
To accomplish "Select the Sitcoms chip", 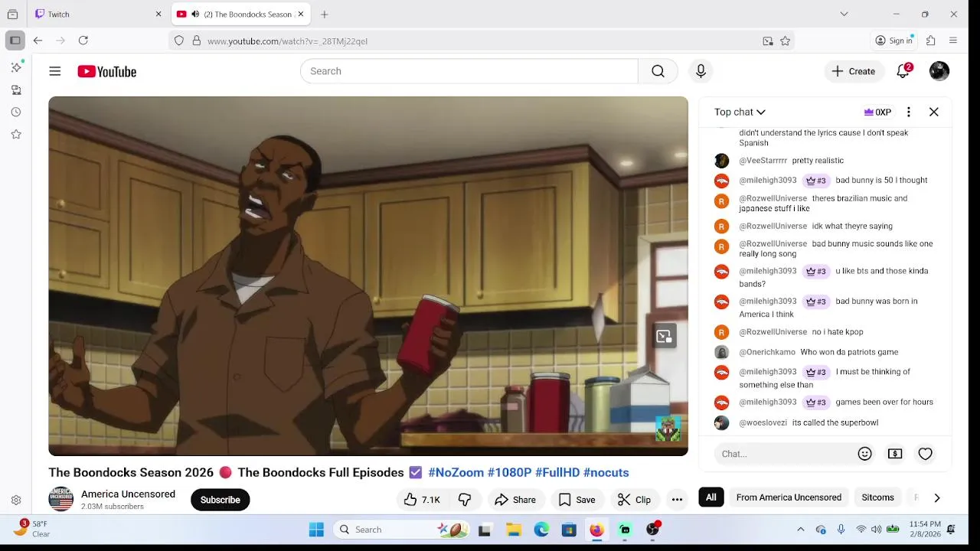I will tap(877, 497).
